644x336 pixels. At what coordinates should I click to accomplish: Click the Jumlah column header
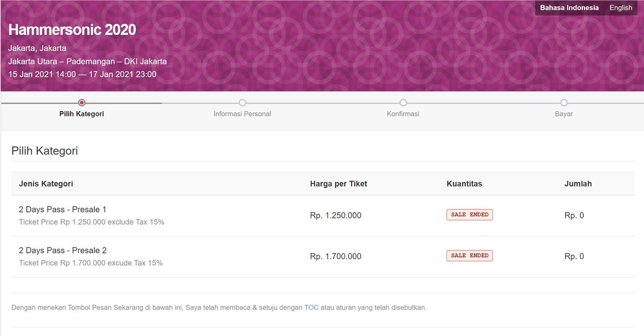click(x=578, y=184)
